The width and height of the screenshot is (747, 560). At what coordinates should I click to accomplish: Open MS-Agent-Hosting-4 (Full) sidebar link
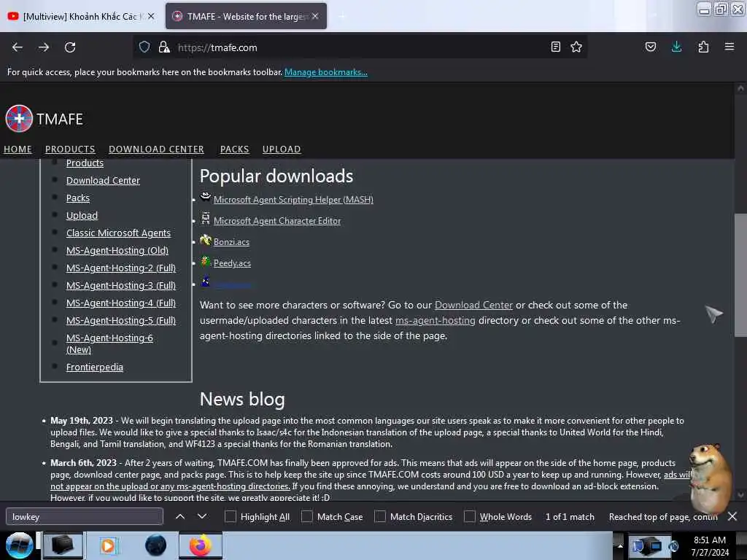coord(121,303)
